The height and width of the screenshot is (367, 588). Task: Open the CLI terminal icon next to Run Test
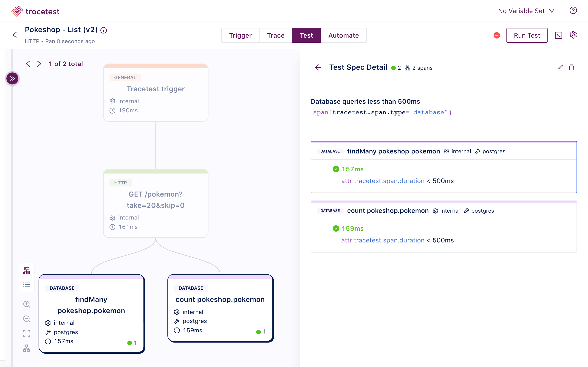pyautogui.click(x=558, y=35)
